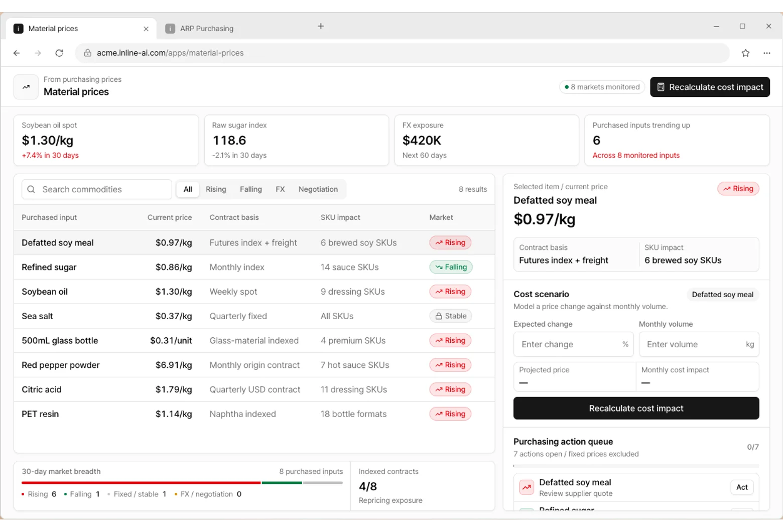Open the FX exposure card
783x532 pixels.
pos(486,140)
